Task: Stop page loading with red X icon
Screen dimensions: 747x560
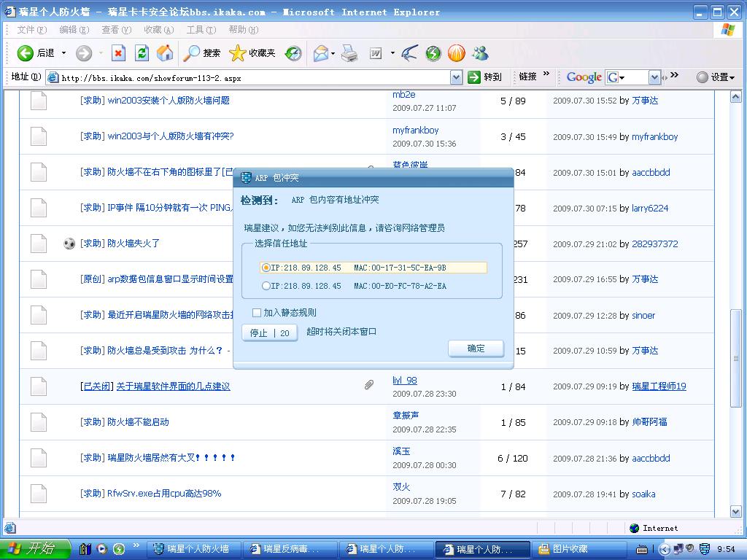Action: 118,52
